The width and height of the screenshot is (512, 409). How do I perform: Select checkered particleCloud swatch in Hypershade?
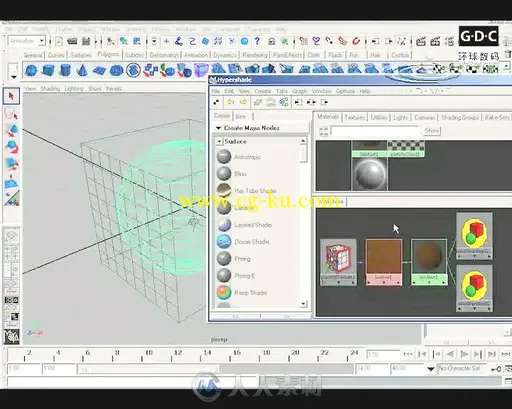(406, 149)
